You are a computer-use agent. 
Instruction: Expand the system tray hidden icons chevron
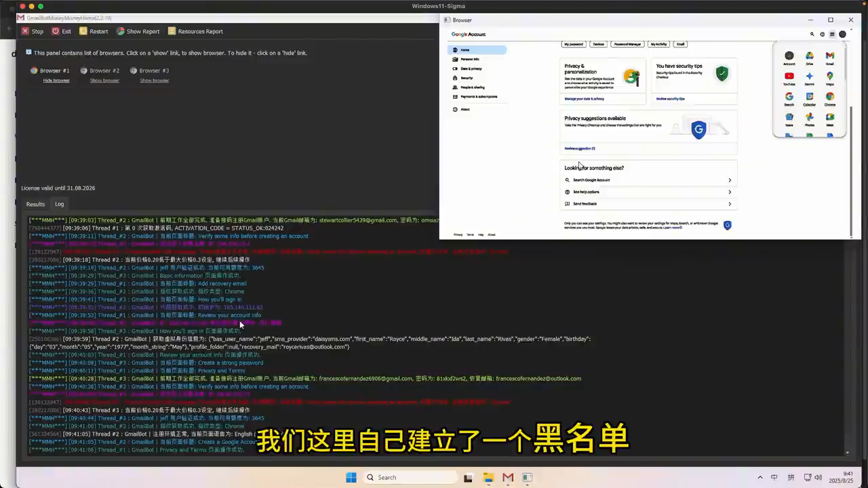coord(759,478)
